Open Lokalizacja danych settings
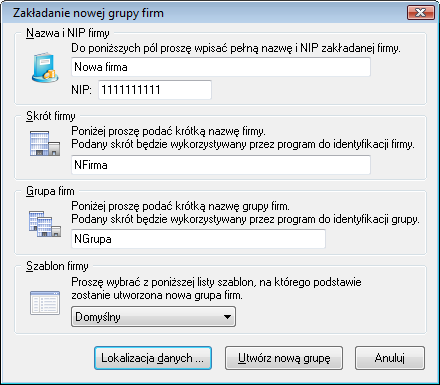The image size is (440, 385). pyautogui.click(x=153, y=358)
